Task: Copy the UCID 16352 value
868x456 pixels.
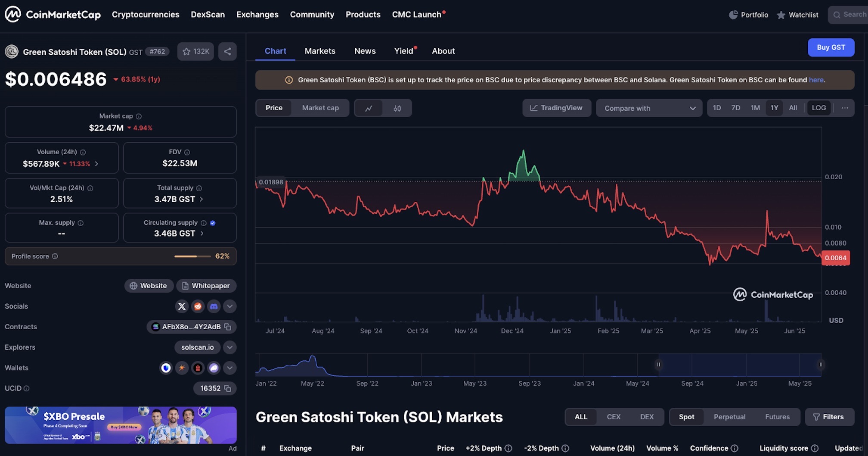Action: pos(228,389)
